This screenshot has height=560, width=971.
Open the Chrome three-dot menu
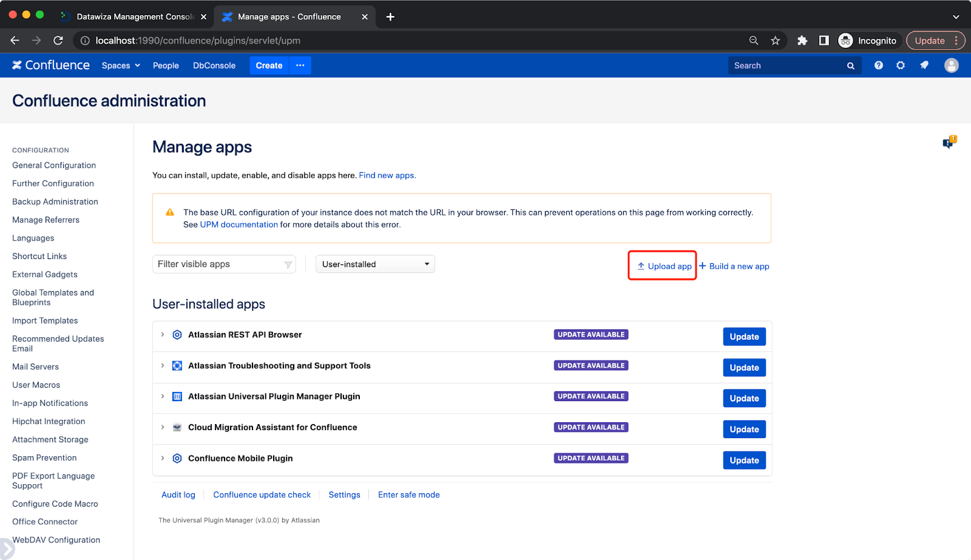(x=956, y=41)
